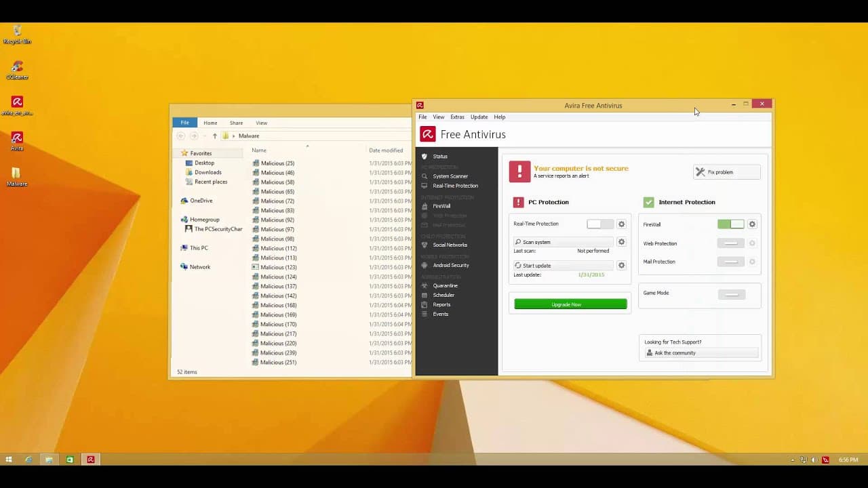Open the Extras menu
This screenshot has width=868, height=488.
pyautogui.click(x=457, y=117)
